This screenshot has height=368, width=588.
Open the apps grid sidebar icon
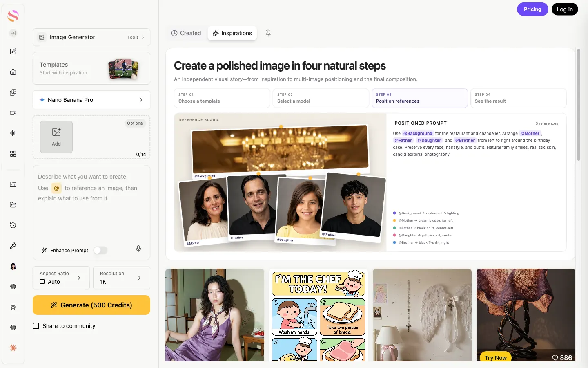(13, 154)
